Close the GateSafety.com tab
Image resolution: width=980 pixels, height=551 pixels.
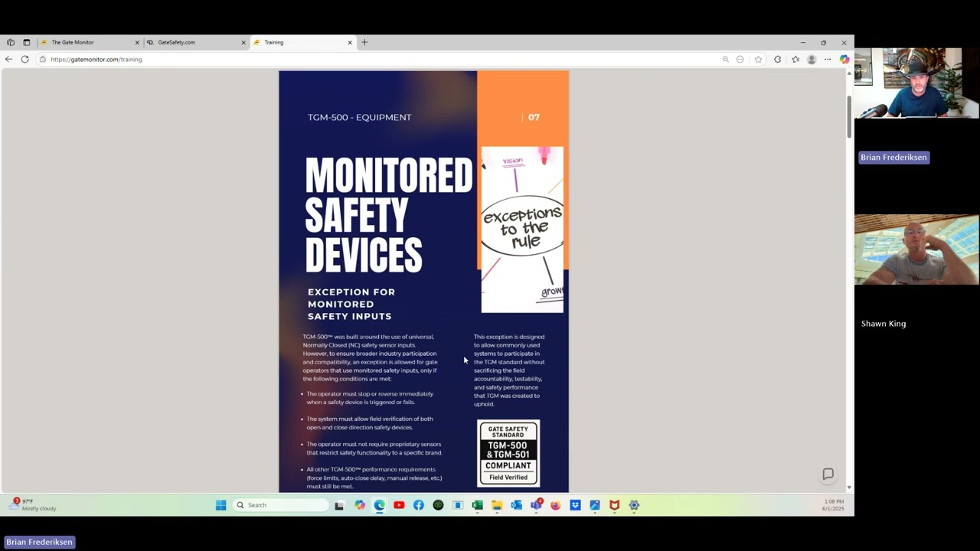[243, 42]
